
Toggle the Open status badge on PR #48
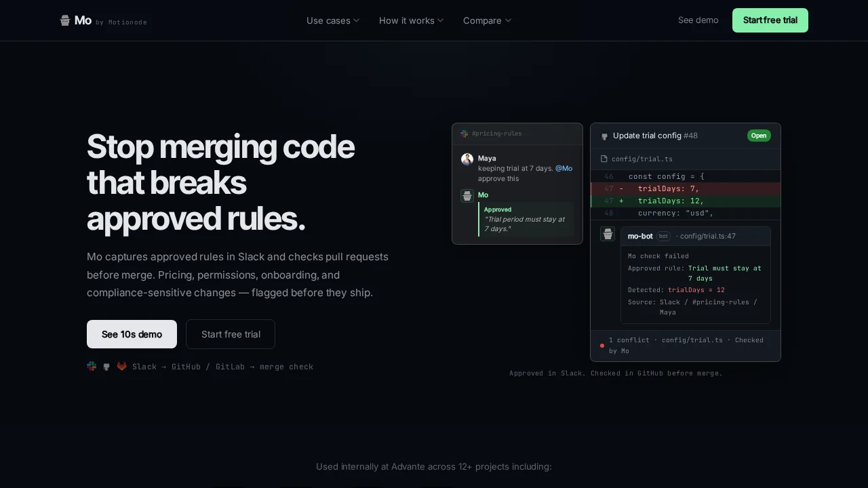coord(759,136)
